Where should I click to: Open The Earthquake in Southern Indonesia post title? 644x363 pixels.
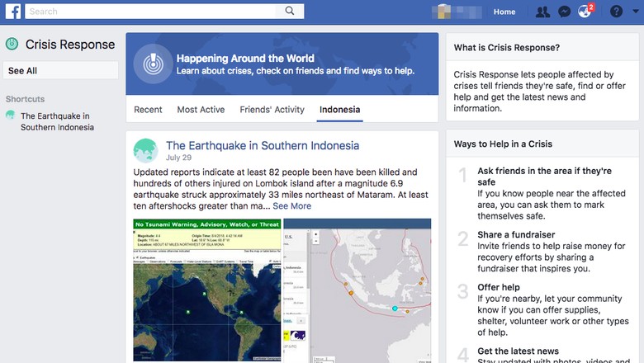click(263, 145)
